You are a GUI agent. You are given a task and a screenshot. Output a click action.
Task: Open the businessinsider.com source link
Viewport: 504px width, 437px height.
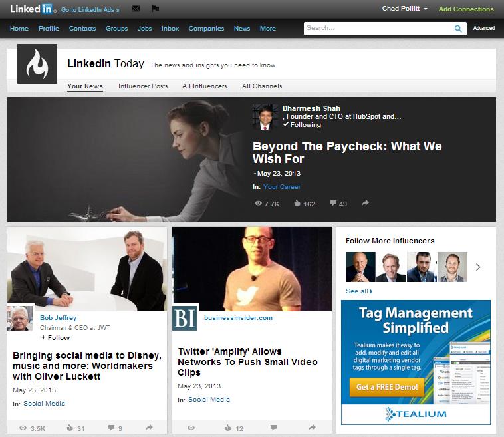click(x=238, y=318)
